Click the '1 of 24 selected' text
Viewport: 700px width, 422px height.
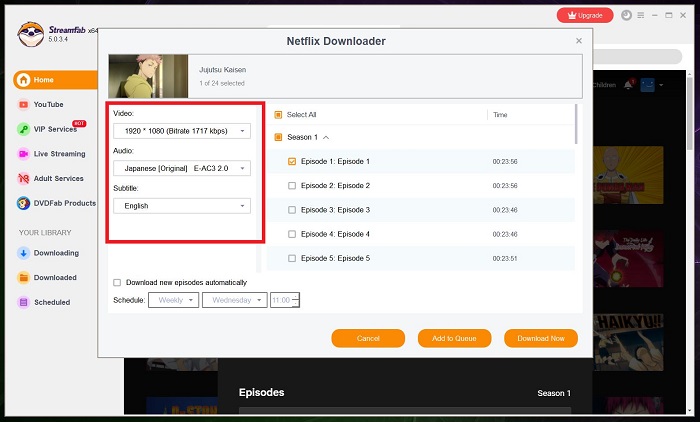pyautogui.click(x=222, y=84)
